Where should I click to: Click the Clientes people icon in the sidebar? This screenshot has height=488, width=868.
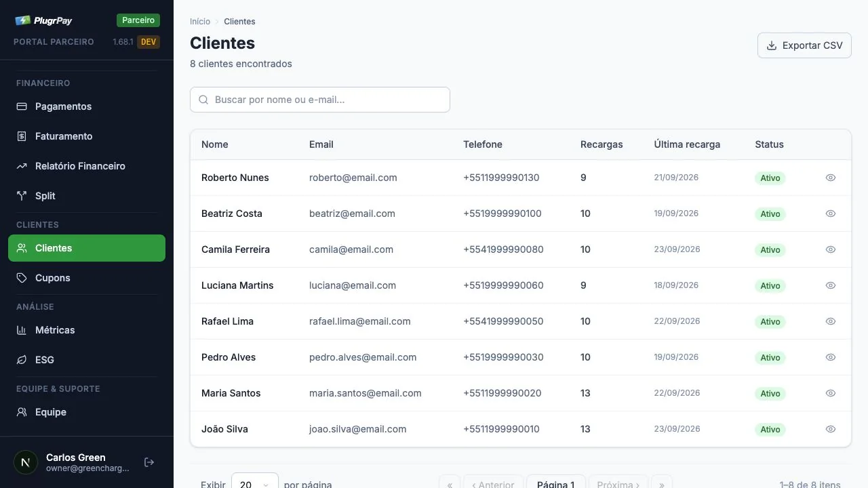coord(22,248)
